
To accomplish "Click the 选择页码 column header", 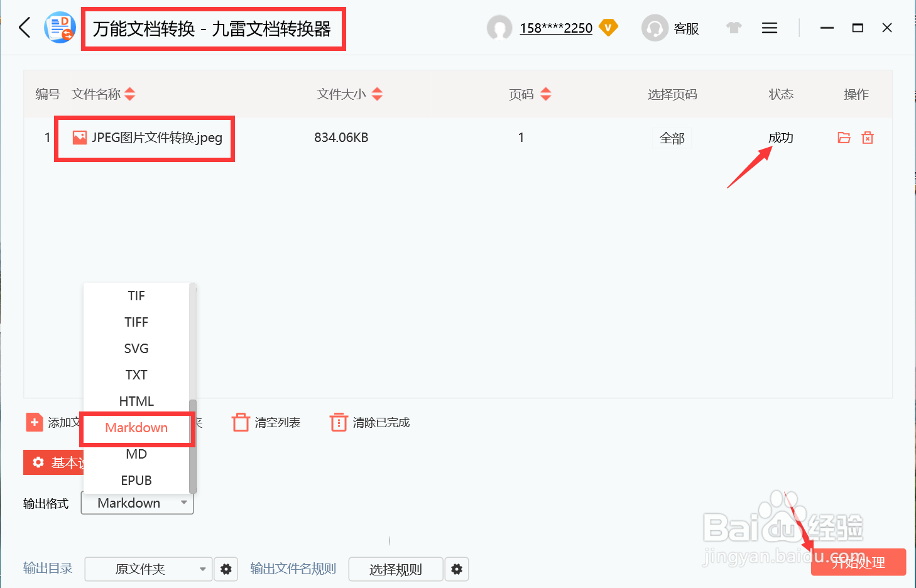I will 672,94.
